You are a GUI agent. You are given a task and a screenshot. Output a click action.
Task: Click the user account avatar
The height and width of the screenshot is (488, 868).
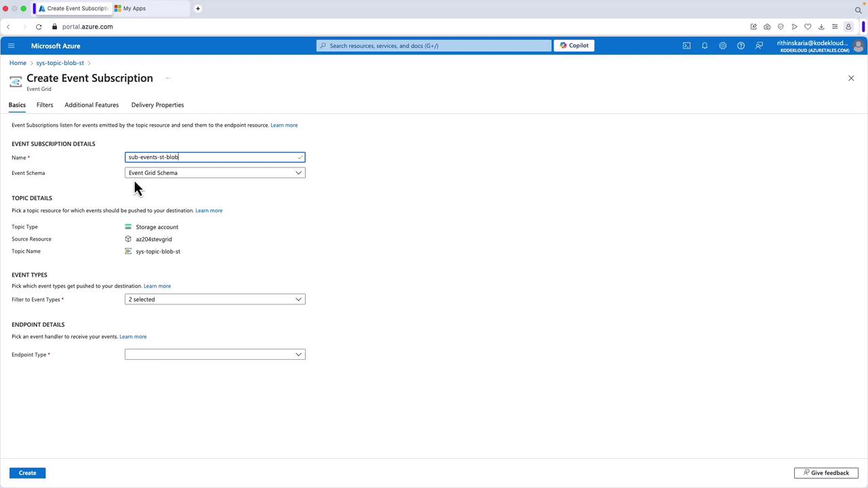(858, 46)
